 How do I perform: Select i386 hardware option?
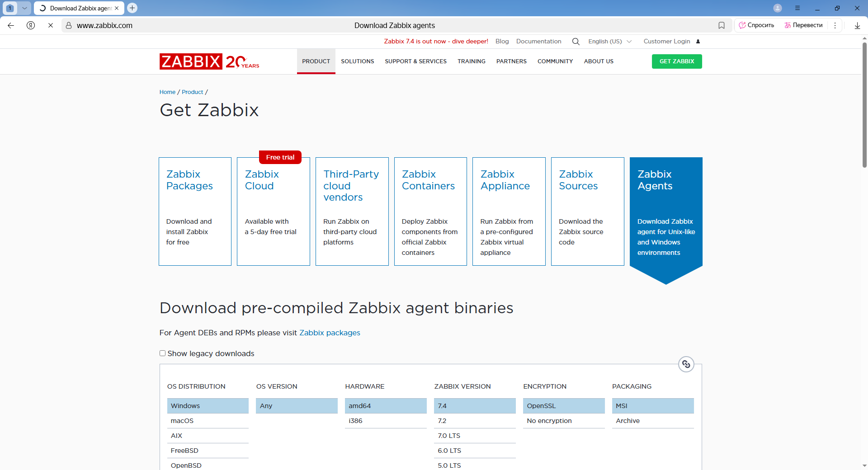click(386, 421)
